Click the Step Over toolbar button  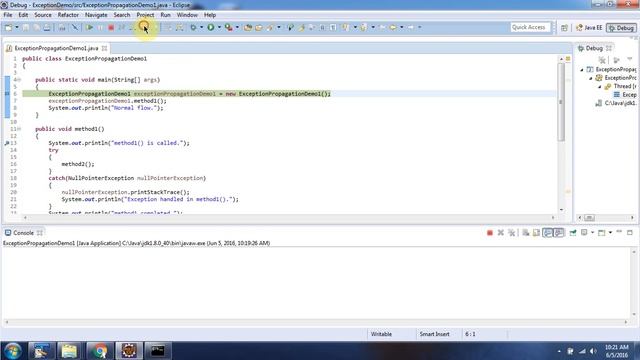point(144,27)
